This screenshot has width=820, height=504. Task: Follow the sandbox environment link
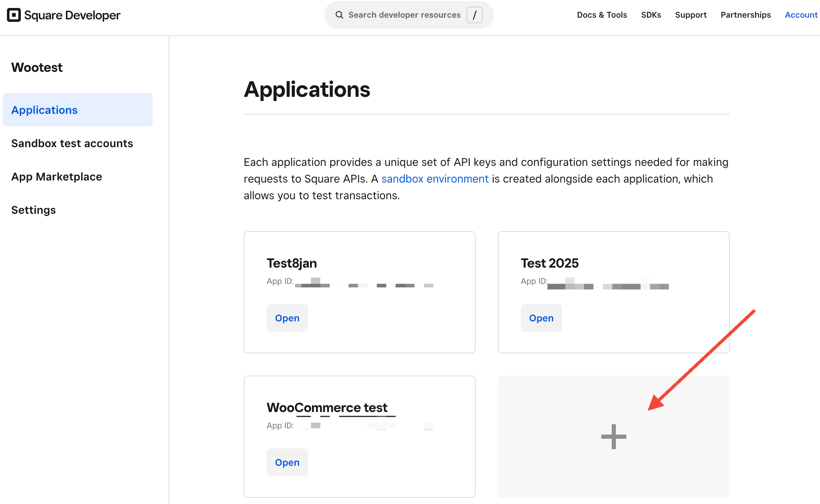[435, 179]
